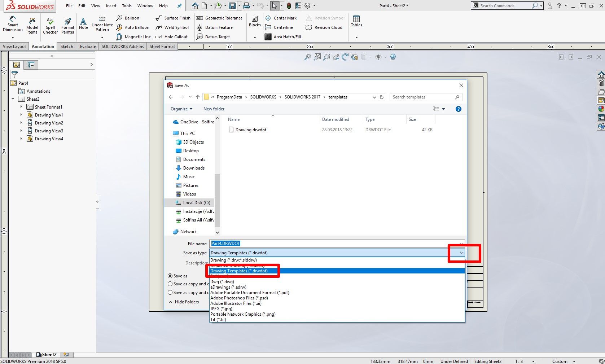
Task: Click the New folder button
Action: 214,109
